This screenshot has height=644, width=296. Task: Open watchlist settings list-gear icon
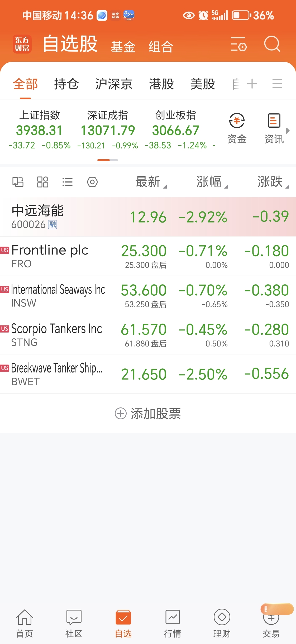238,44
